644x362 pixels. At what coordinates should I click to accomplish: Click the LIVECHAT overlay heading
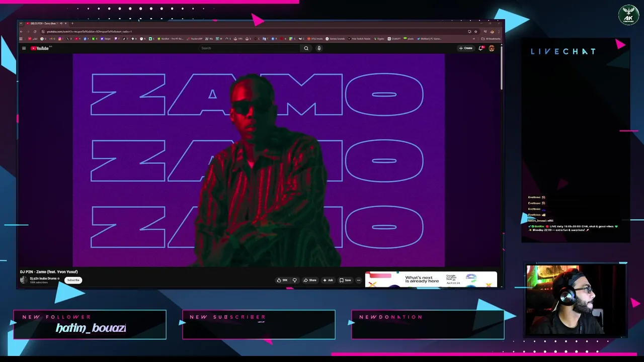pyautogui.click(x=563, y=51)
